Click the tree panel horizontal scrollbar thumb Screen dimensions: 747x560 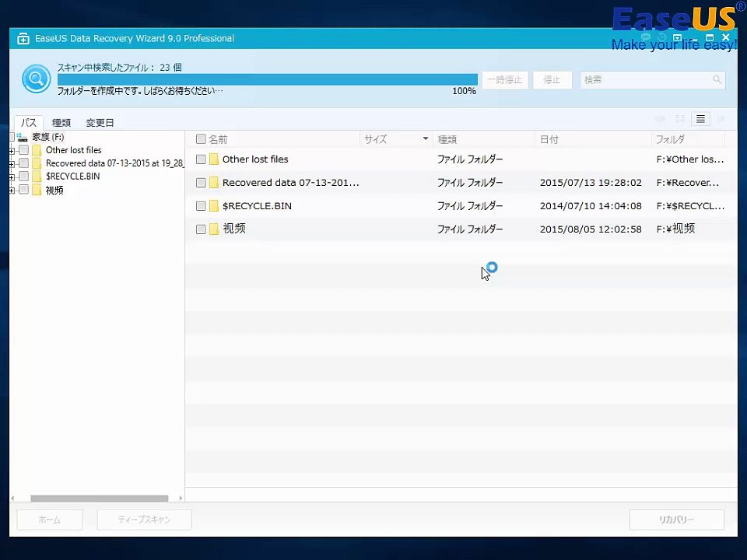click(x=100, y=498)
